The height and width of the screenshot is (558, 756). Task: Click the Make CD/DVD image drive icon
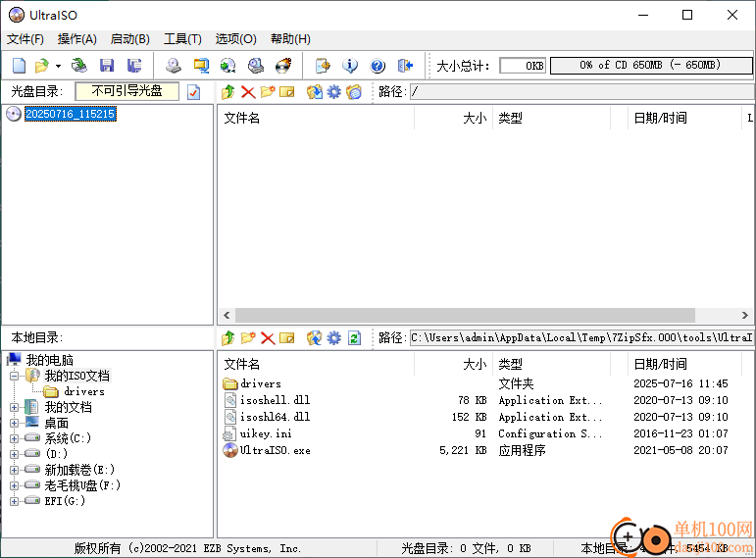point(174,65)
